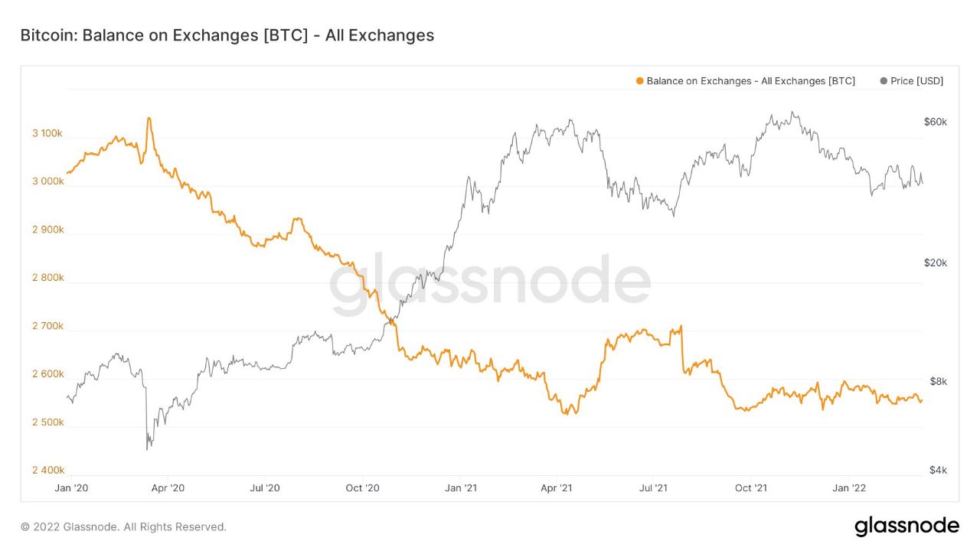Image resolution: width=980 pixels, height=551 pixels.
Task: Click the glassnode watermark in chart center
Action: [490, 283]
